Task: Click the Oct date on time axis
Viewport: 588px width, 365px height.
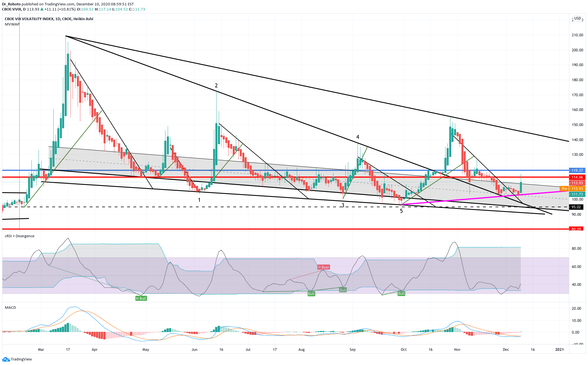Action: click(404, 350)
